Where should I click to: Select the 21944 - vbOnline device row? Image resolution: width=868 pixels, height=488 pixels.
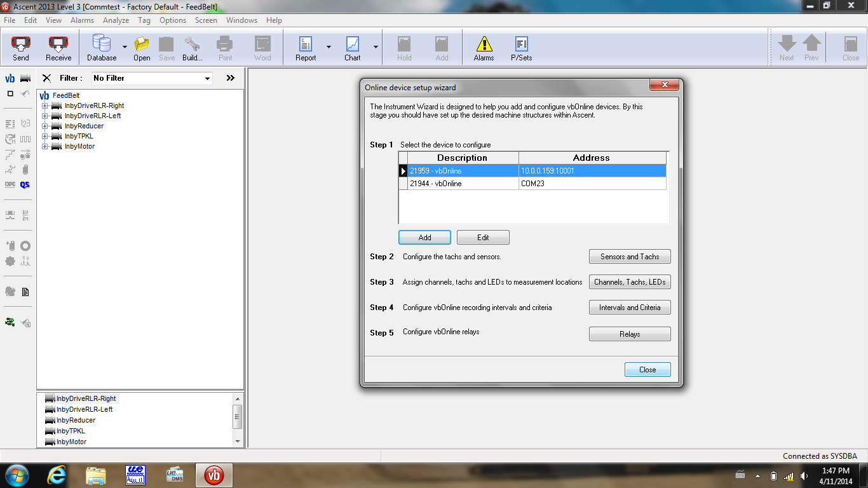(532, 184)
